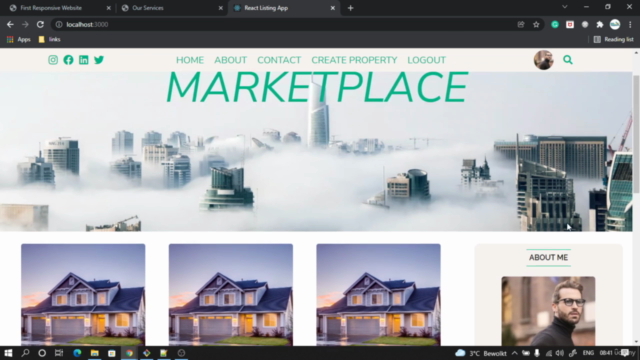Open the Reading list
The image size is (640, 360).
(x=613, y=40)
